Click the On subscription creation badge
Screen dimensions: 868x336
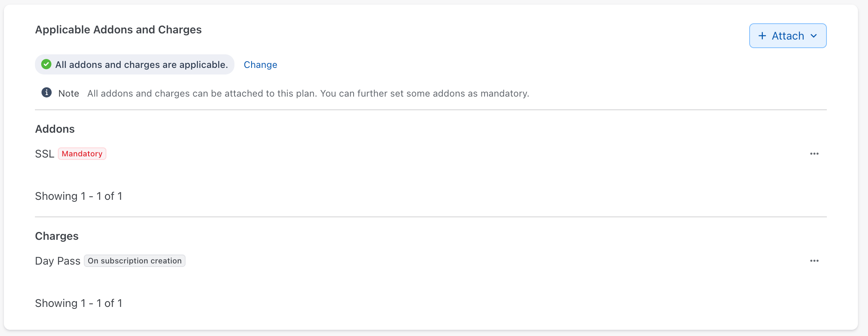134,261
